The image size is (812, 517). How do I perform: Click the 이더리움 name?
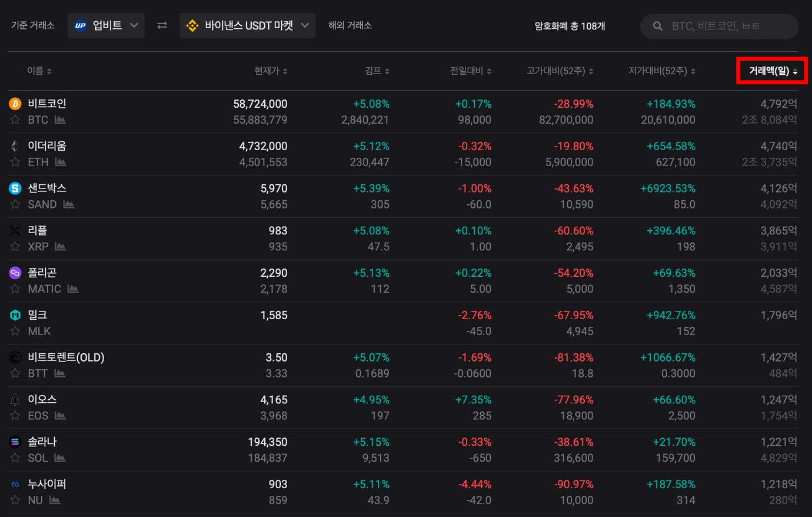click(47, 146)
